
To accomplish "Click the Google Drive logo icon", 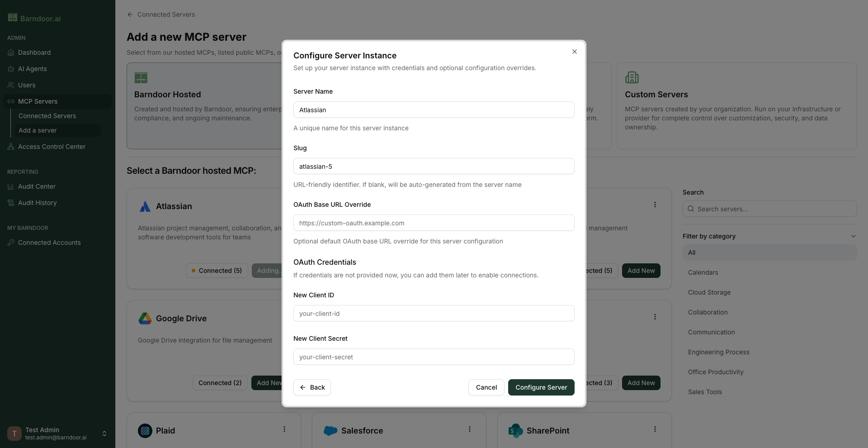I will tap(145, 319).
